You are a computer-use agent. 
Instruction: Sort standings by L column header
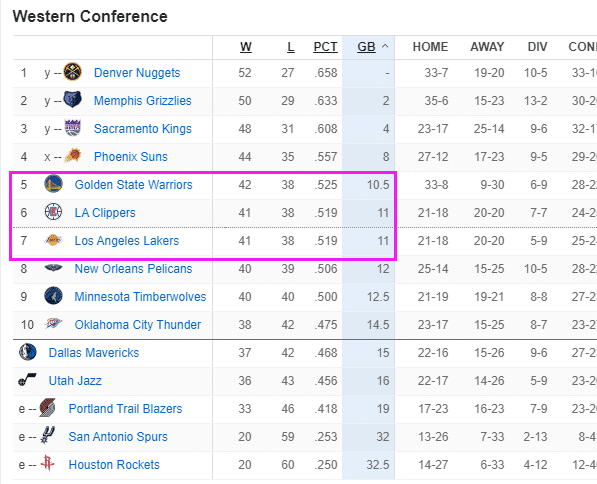(x=291, y=47)
